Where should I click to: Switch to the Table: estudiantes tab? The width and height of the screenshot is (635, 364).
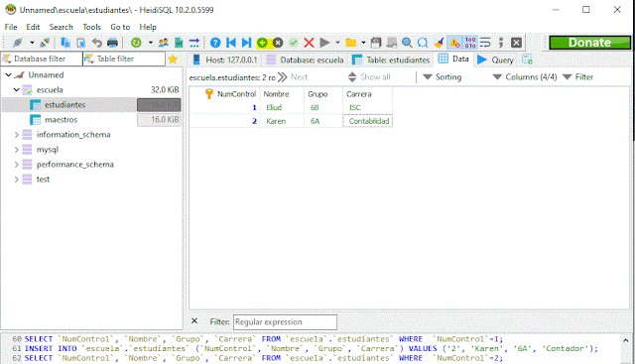391,60
